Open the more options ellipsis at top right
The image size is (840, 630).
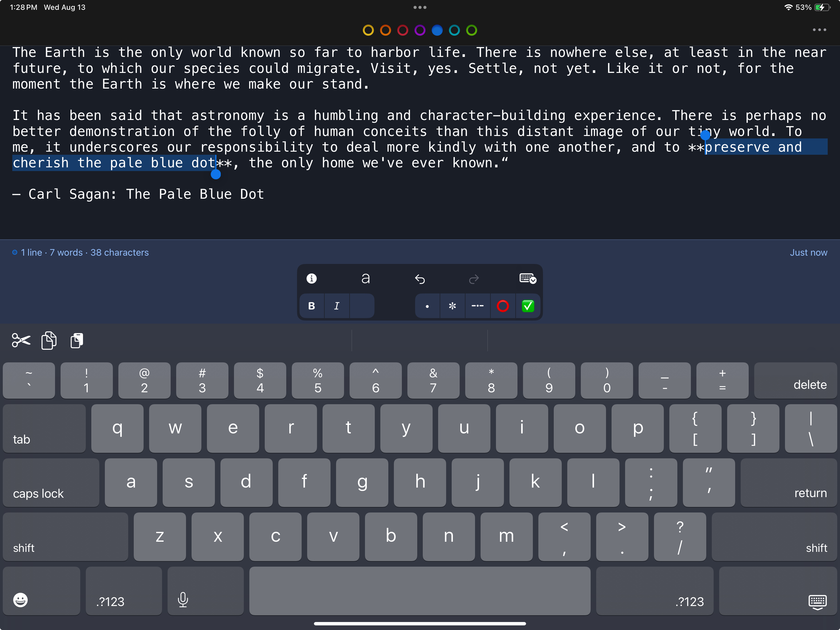coord(819,30)
